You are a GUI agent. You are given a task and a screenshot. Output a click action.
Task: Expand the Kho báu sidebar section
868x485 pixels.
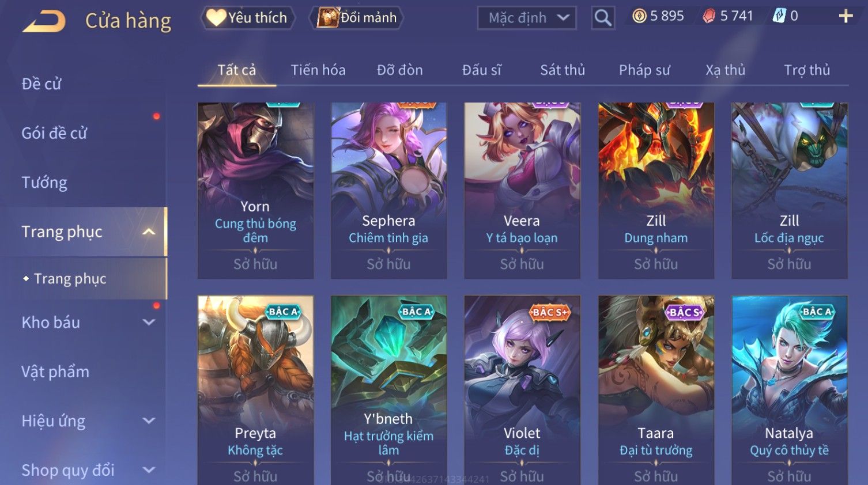[x=149, y=323]
